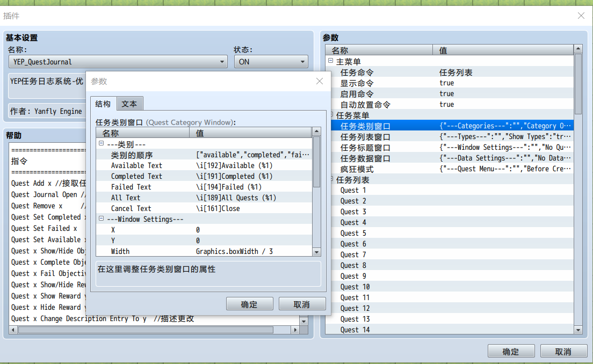This screenshot has width=593, height=364.
Task: Confirm the 参数 dialog with 确定
Action: pyautogui.click(x=250, y=304)
